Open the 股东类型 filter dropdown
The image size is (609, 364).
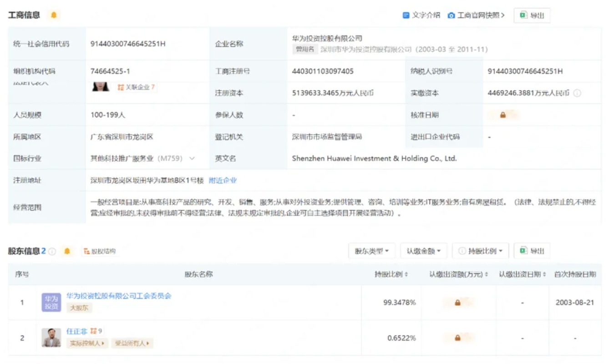coord(372,251)
